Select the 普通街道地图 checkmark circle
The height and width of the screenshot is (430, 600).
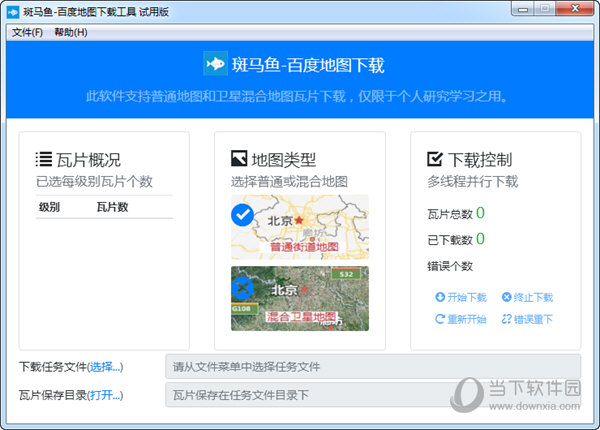coord(243,215)
